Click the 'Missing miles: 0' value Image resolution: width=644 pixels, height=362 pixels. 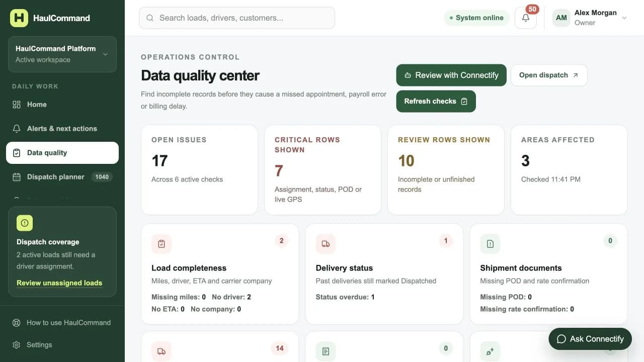tap(179, 297)
